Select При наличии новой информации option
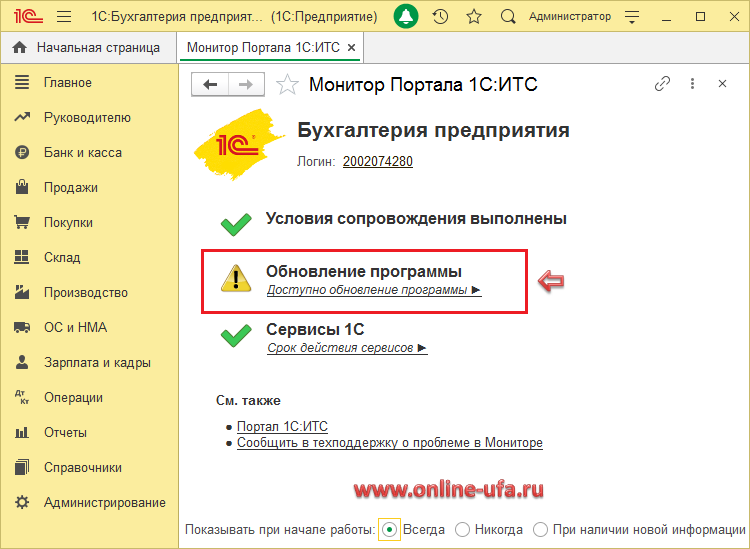This screenshot has width=750, height=549. pos(540,529)
